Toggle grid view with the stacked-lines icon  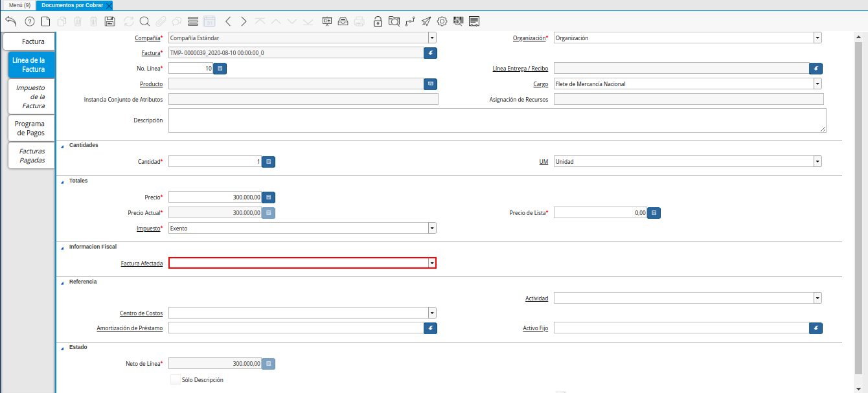click(192, 21)
